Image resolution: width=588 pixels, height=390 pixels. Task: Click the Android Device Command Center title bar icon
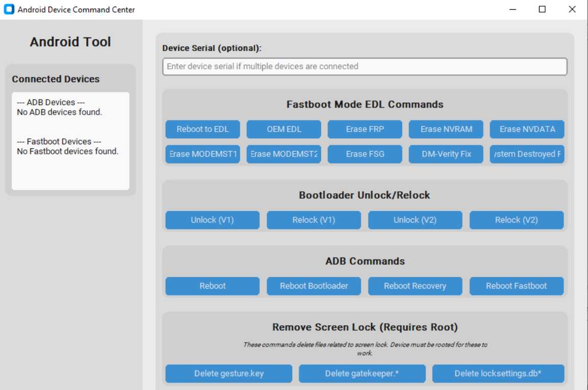click(10, 9)
